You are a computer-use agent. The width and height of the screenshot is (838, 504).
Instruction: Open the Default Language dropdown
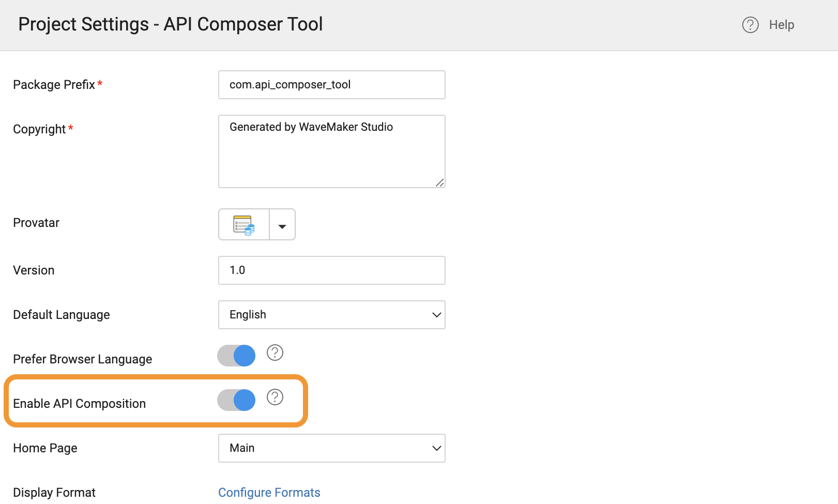[331, 315]
